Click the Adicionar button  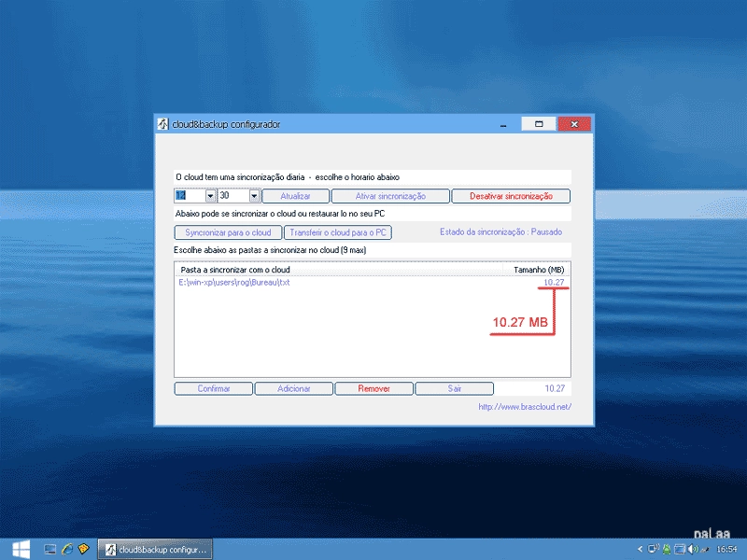[x=293, y=388]
